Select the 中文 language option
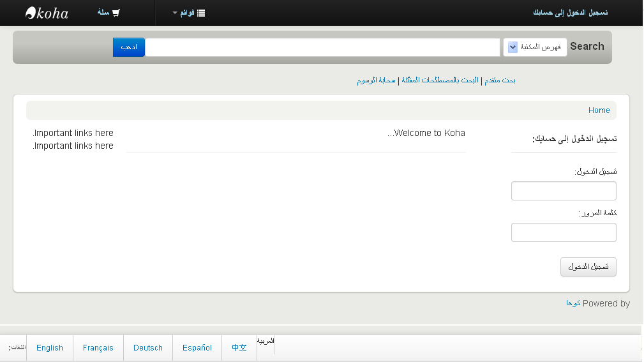 (x=239, y=348)
